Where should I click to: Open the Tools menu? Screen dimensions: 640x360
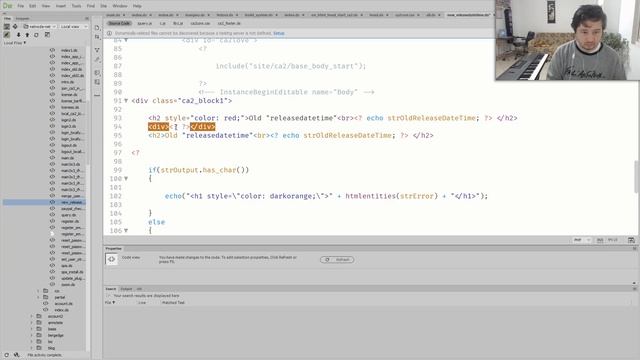[76, 6]
